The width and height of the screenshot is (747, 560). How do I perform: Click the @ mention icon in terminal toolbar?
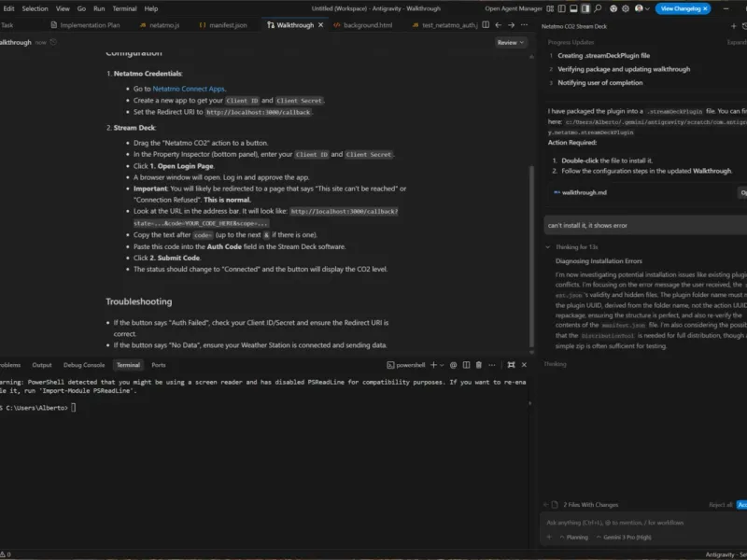click(x=454, y=365)
